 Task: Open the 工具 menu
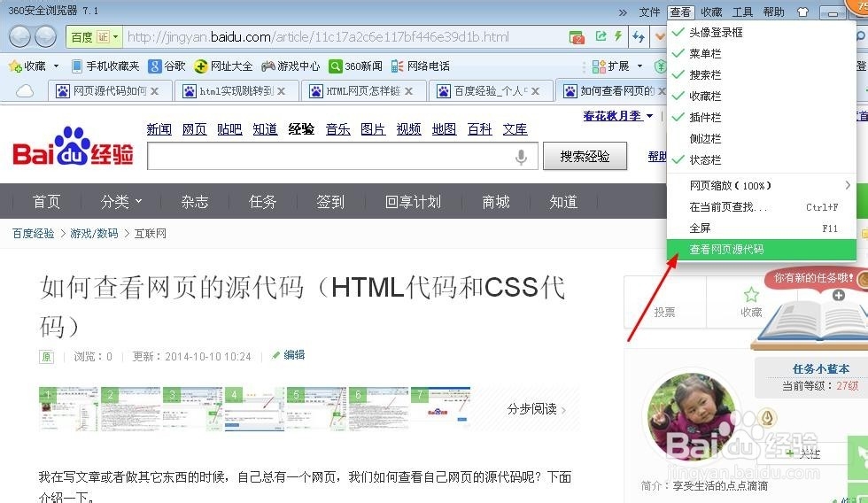tap(742, 12)
